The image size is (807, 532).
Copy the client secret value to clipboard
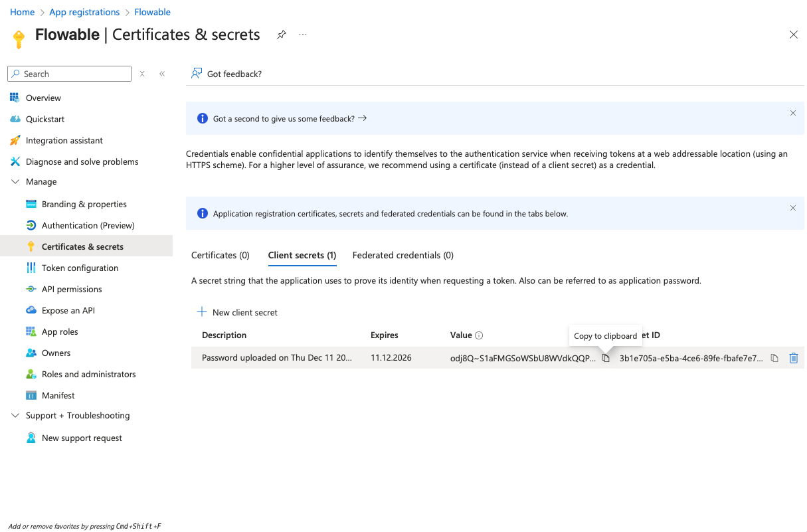point(605,358)
